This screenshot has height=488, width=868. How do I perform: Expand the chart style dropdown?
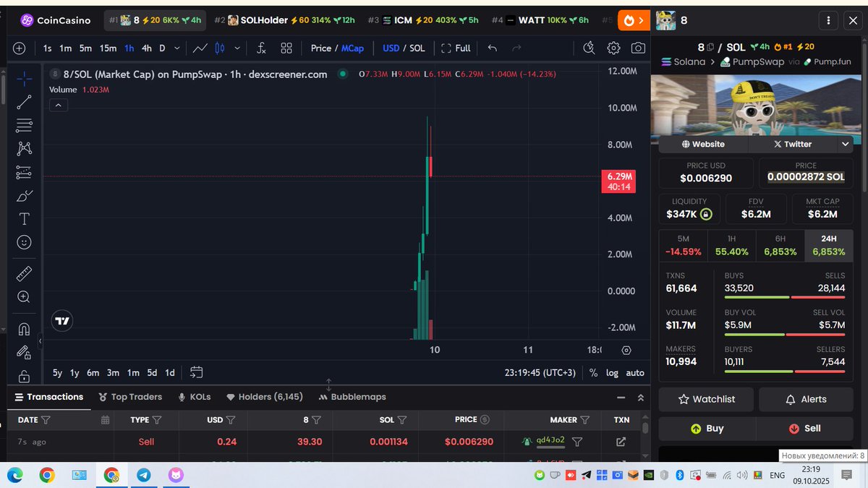coord(237,48)
